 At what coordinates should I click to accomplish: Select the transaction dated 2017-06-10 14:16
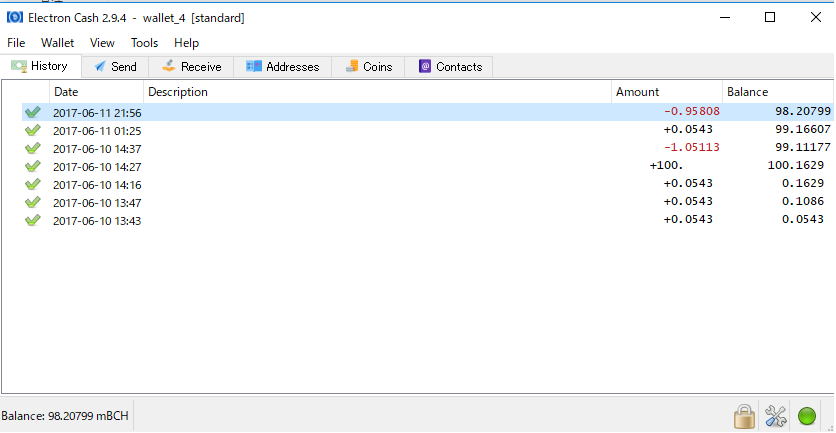[427, 185]
